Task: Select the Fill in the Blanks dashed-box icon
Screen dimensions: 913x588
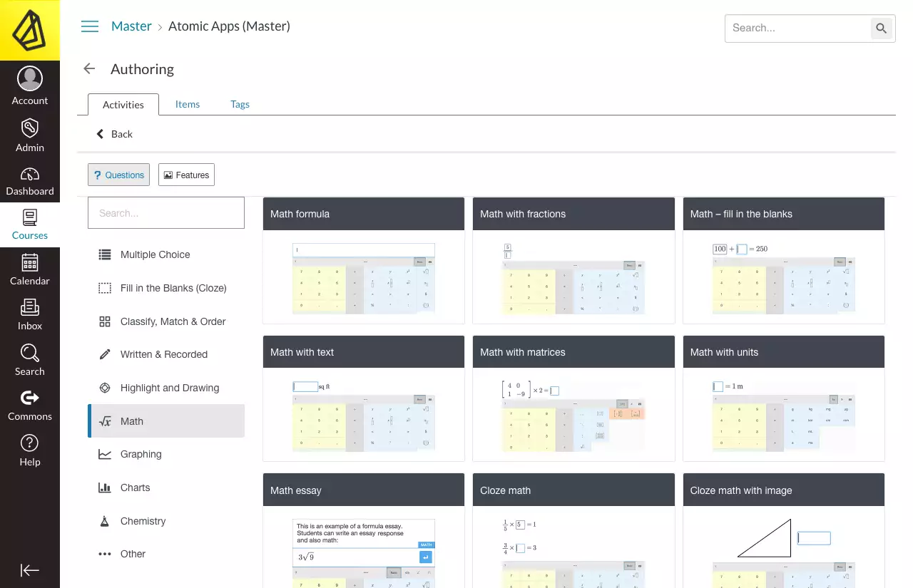Action: pos(105,288)
